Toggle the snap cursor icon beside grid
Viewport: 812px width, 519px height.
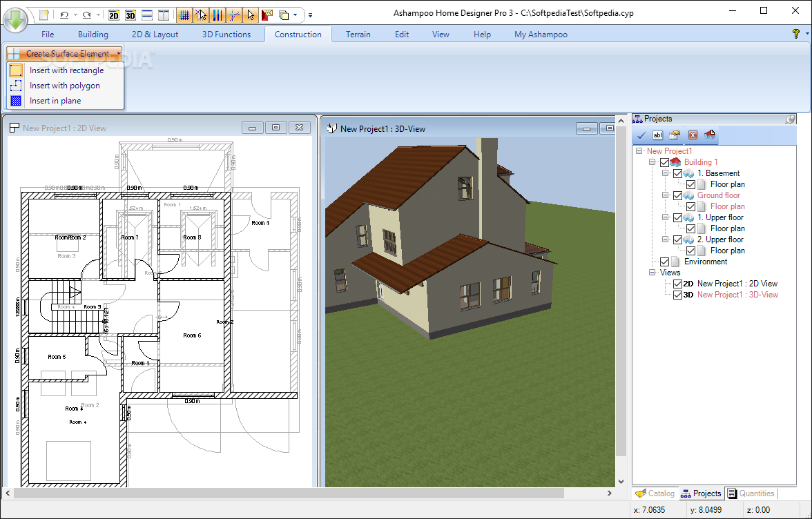click(201, 15)
